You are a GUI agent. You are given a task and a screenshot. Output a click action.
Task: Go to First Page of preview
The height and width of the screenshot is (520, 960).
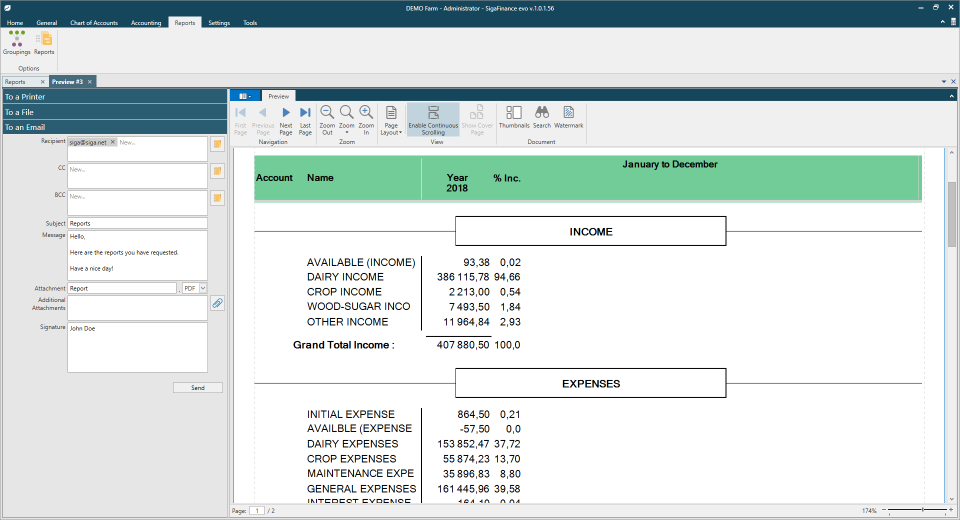pyautogui.click(x=241, y=120)
